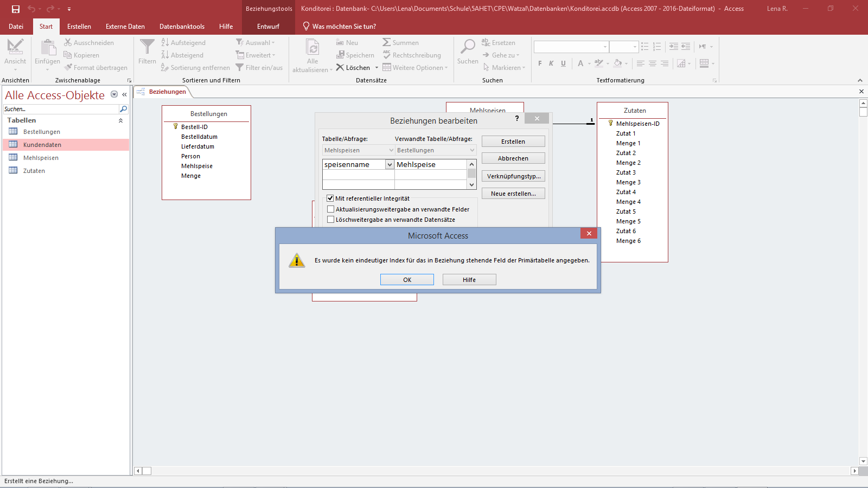868x488 pixels.
Task: Switch to the Datenbanktools tab
Action: click(x=182, y=27)
